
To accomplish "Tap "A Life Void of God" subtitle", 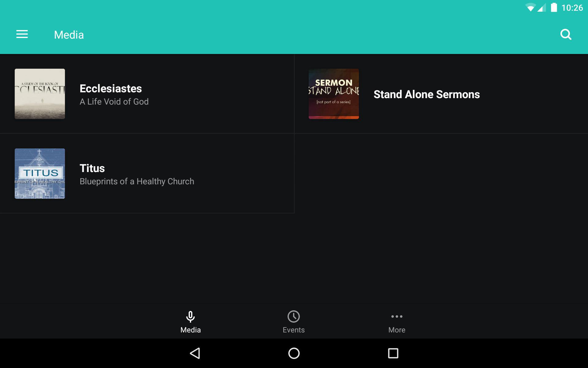I will click(114, 102).
